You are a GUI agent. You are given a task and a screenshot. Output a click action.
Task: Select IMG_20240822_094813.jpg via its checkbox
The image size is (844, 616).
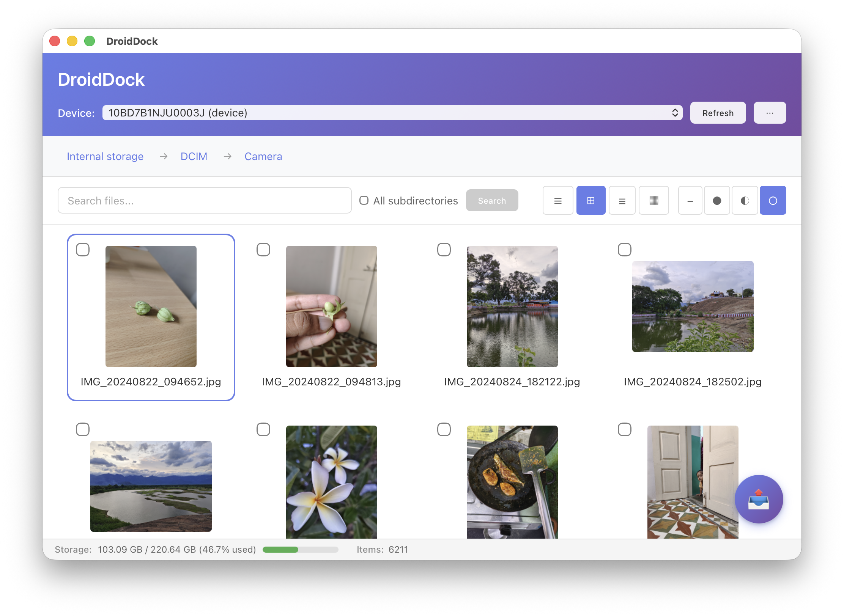tap(263, 250)
